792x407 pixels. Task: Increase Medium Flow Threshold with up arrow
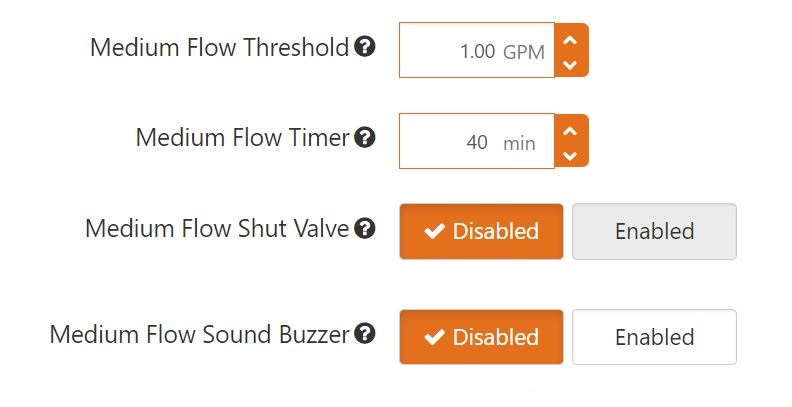coord(571,39)
